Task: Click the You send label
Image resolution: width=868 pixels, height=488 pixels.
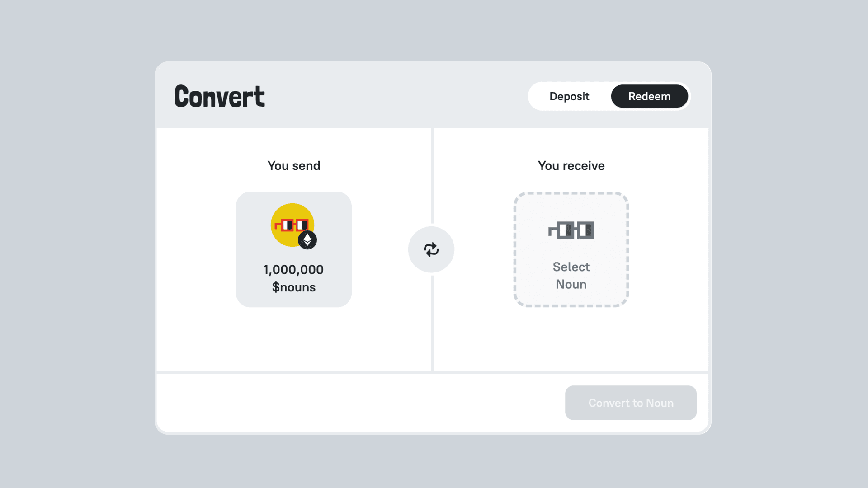Action: [x=293, y=166]
